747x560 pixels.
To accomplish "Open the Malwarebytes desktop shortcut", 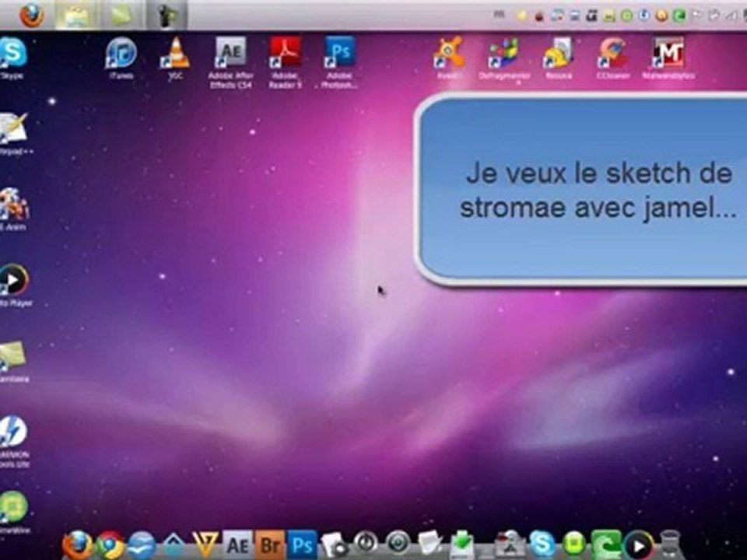I will click(668, 58).
